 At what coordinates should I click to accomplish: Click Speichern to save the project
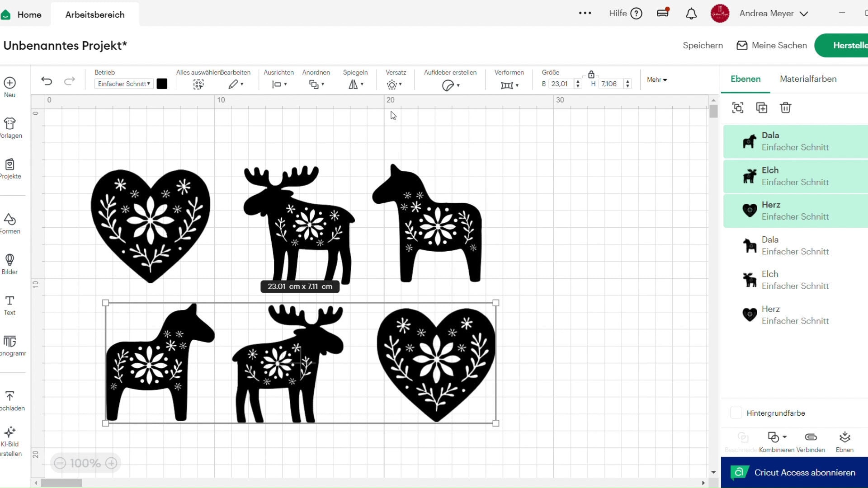click(702, 45)
